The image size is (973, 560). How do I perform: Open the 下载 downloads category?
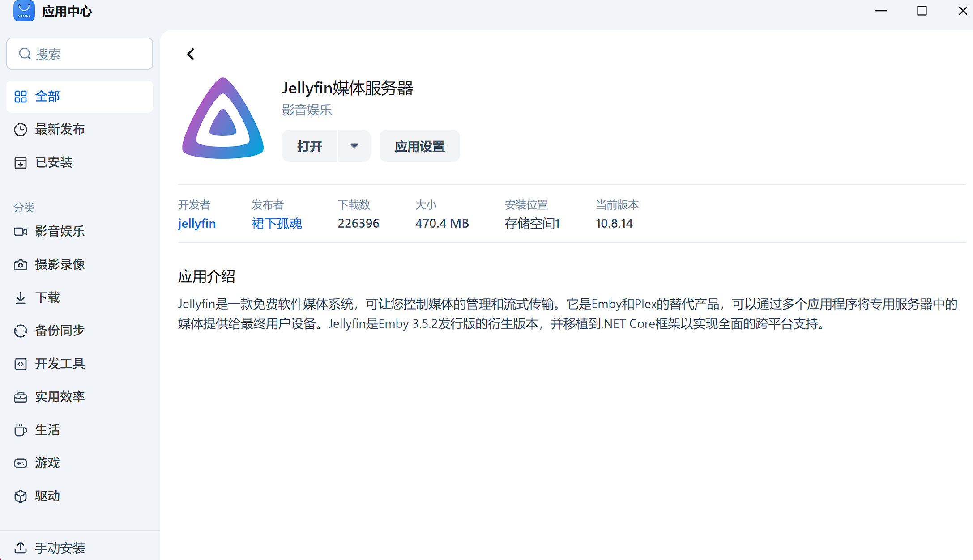pos(21,297)
